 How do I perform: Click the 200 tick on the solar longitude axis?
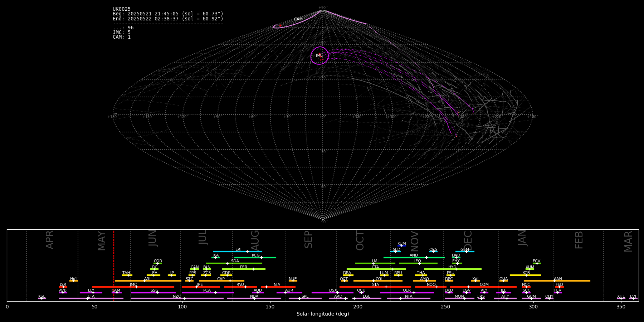point(358,307)
